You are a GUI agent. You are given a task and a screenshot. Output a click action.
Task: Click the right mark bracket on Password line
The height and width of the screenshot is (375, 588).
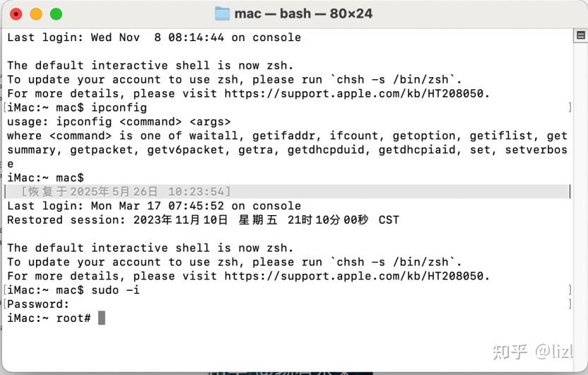point(570,304)
